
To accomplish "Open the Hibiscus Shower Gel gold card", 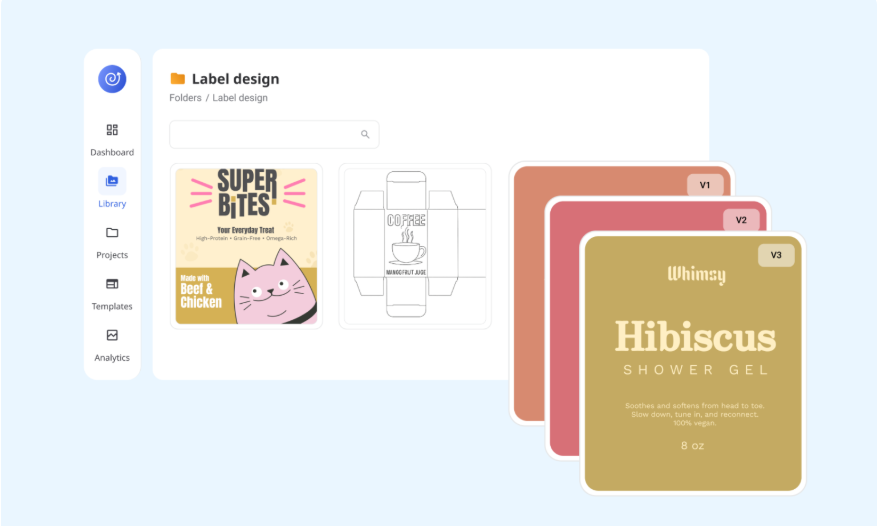I will point(693,364).
